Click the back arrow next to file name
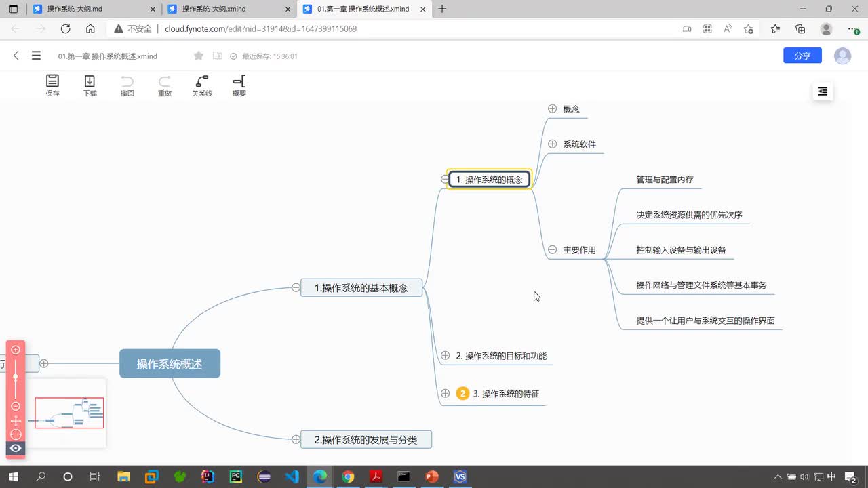The width and height of the screenshot is (868, 488). [x=16, y=56]
